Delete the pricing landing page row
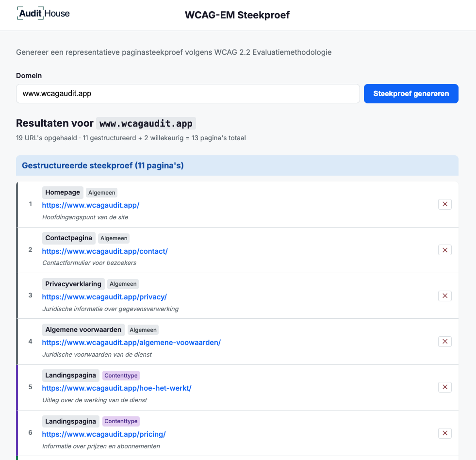This screenshot has height=460, width=476. tap(444, 433)
